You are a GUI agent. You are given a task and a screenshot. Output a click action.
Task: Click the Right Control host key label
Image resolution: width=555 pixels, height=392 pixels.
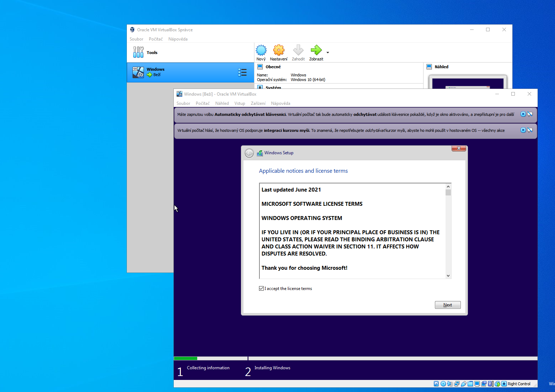[x=519, y=384]
